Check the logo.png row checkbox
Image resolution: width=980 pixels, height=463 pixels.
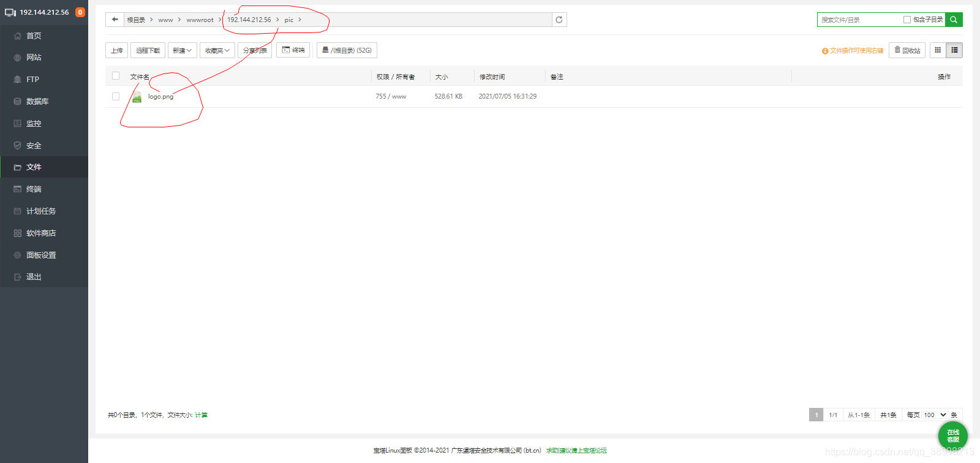point(116,96)
